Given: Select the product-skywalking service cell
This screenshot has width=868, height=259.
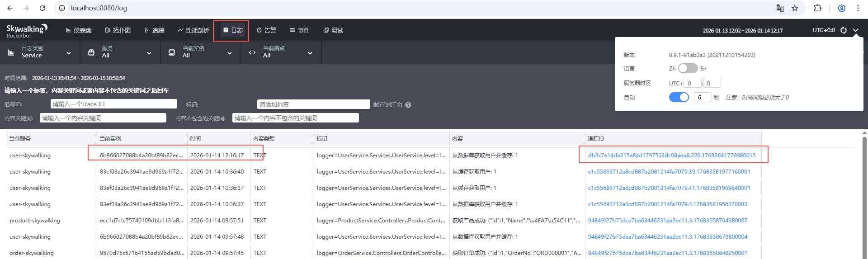Looking at the screenshot, I should point(35,220).
